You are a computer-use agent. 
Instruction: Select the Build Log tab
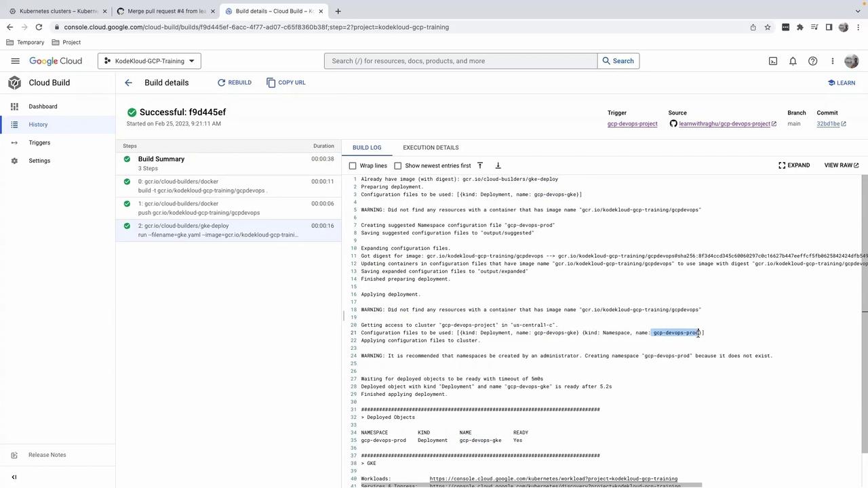(x=367, y=147)
